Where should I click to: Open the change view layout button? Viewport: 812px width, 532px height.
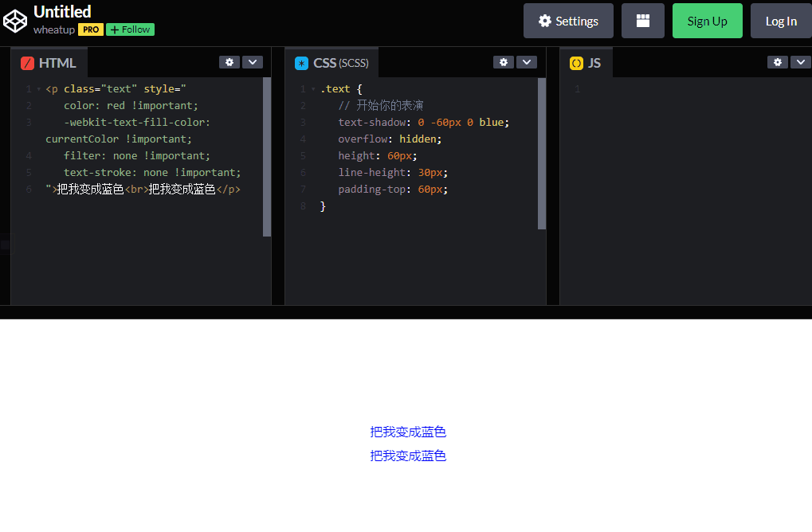point(642,22)
